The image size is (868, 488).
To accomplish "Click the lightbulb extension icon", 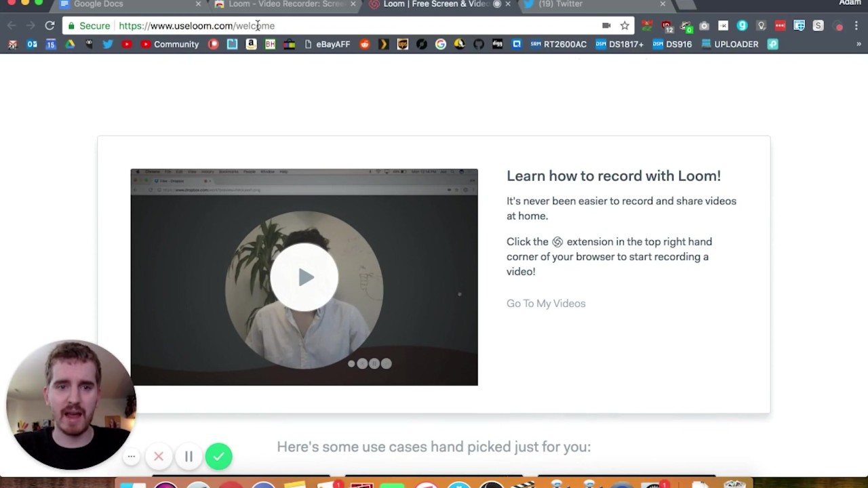I will [x=761, y=26].
